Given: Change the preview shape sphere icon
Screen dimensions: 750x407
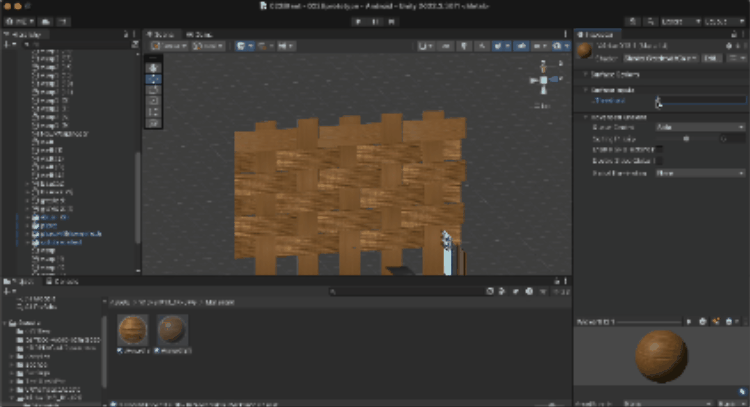Looking at the screenshot, I should point(703,322).
